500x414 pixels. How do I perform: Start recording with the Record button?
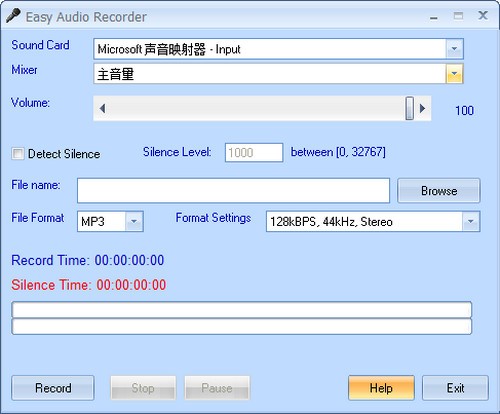53,388
